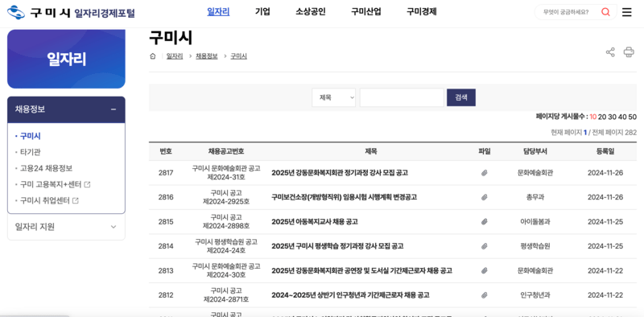
Task: Click the 구미시 breadcrumb link
Action: (238, 56)
